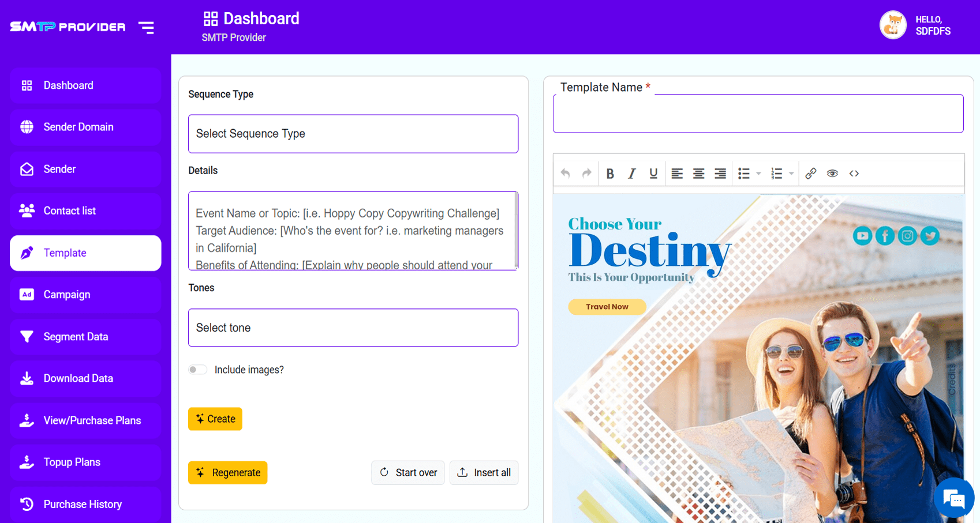Open the live chat bubble

[953, 498]
